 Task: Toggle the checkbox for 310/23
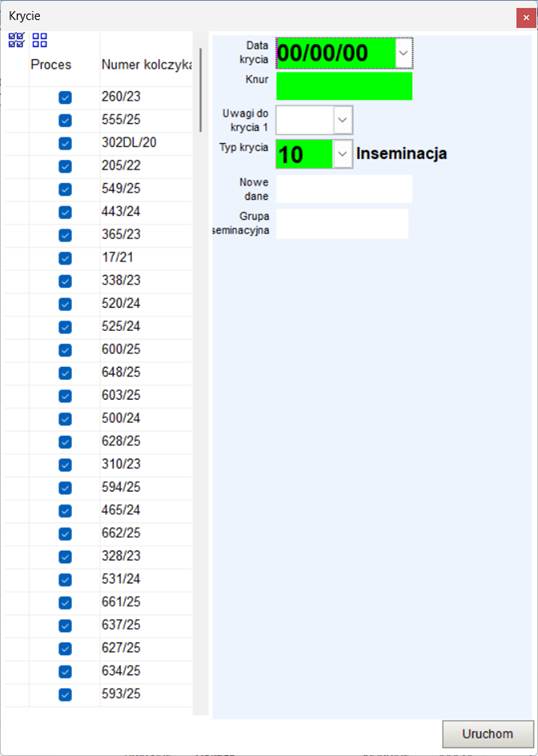pos(65,465)
